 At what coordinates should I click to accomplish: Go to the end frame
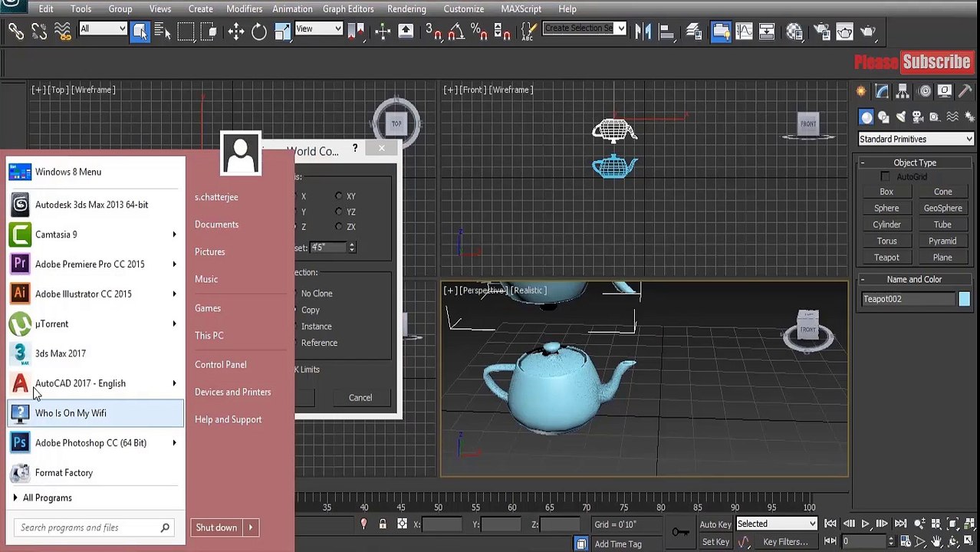900,524
